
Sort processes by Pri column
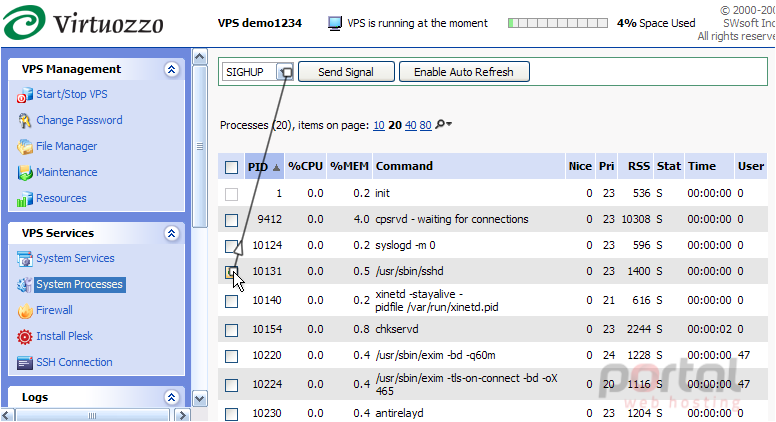[x=606, y=166]
